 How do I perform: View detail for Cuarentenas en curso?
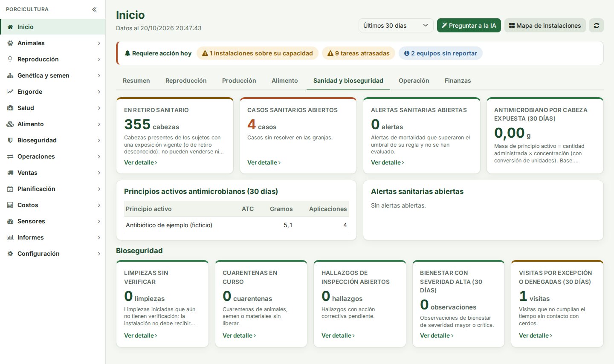[239, 335]
